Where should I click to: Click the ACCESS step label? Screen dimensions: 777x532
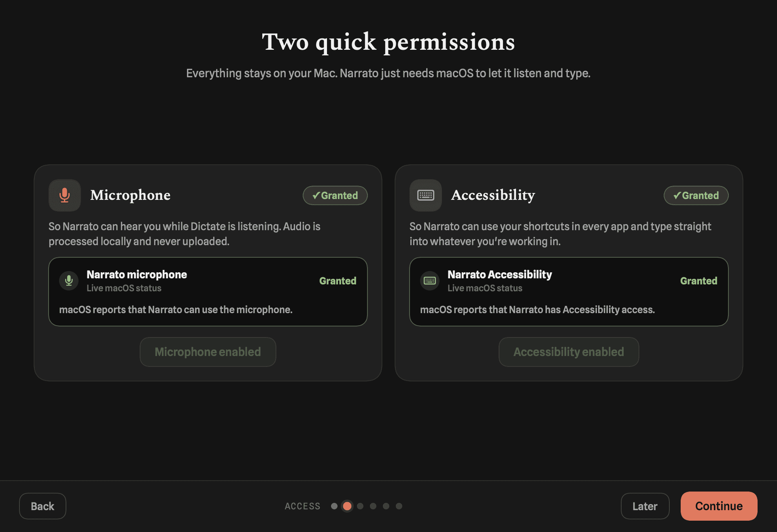tap(303, 506)
